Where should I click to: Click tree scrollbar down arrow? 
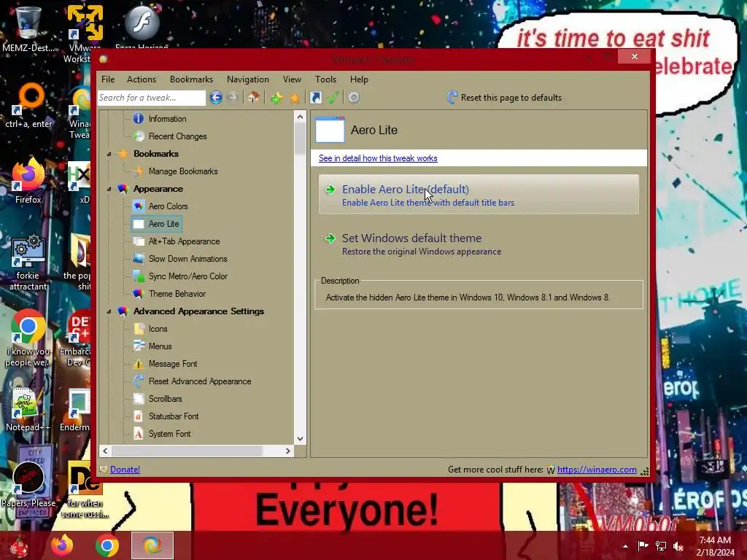300,439
